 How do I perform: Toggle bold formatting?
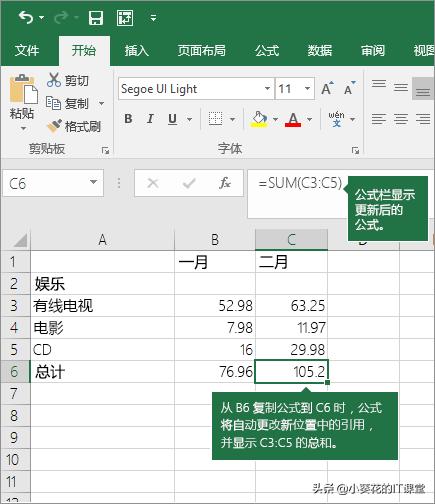[x=128, y=119]
